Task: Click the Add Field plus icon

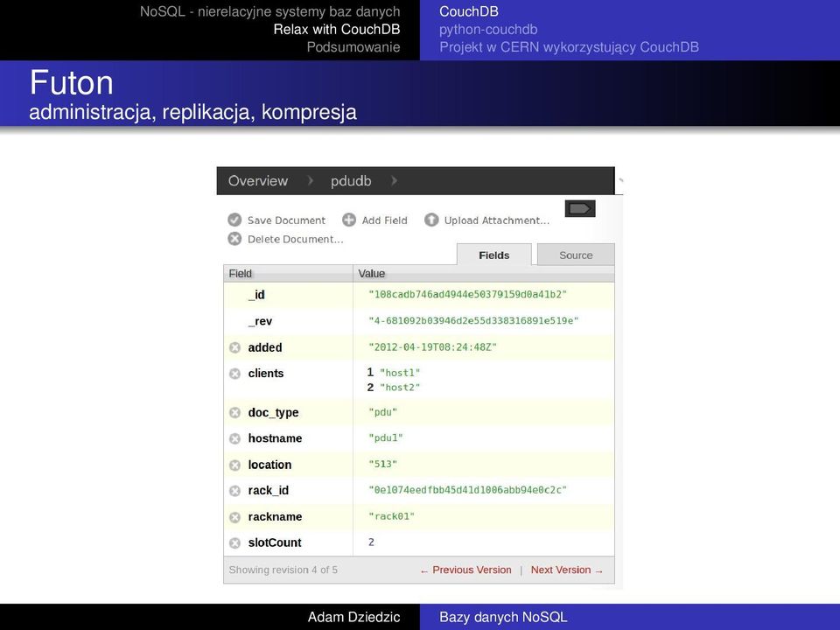Action: [349, 220]
